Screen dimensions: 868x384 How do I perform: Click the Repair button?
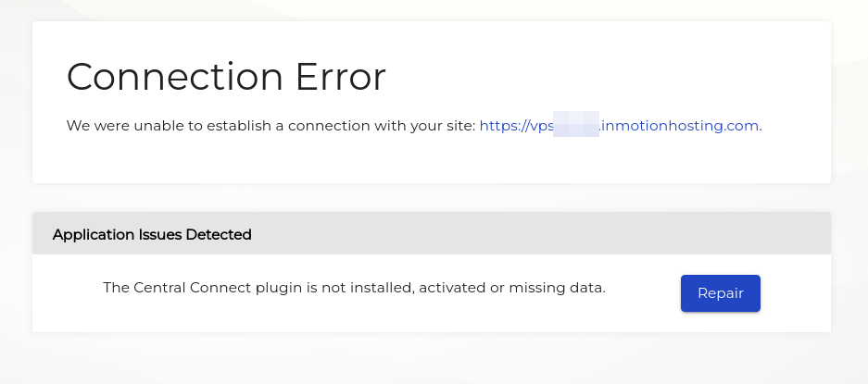tap(720, 293)
